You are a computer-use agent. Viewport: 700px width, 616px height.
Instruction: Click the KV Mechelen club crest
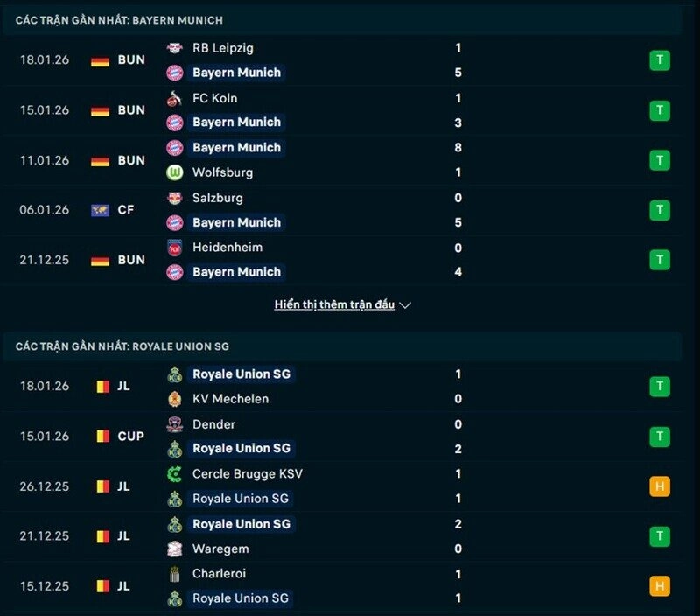[x=175, y=399]
